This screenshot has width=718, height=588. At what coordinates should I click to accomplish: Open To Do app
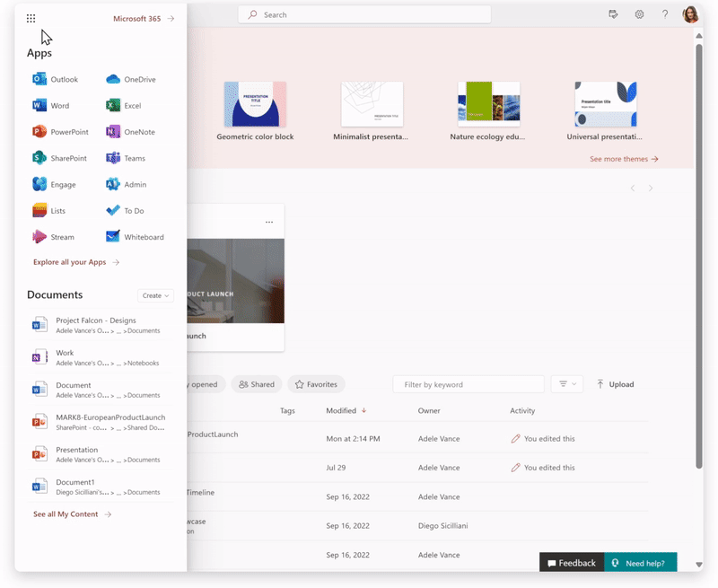pyautogui.click(x=125, y=211)
